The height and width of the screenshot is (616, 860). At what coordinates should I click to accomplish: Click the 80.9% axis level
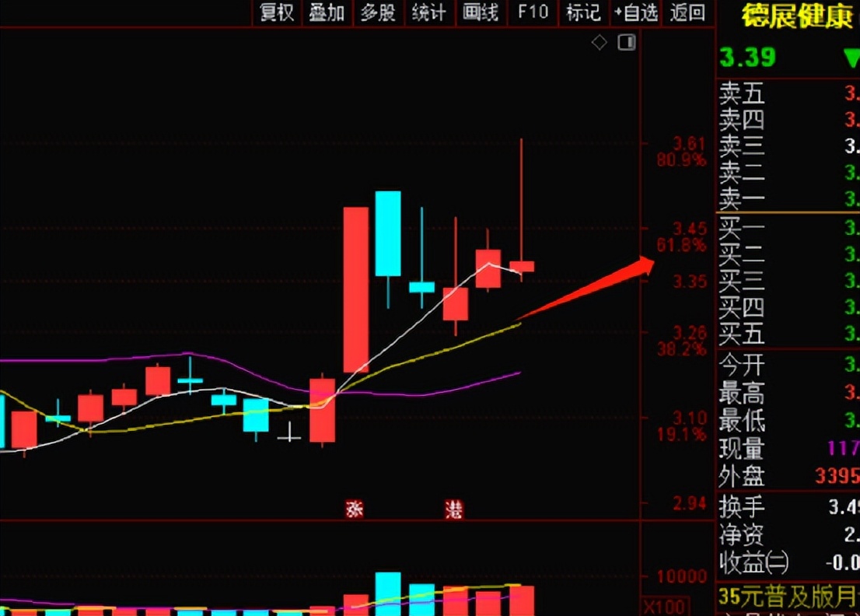click(x=682, y=160)
